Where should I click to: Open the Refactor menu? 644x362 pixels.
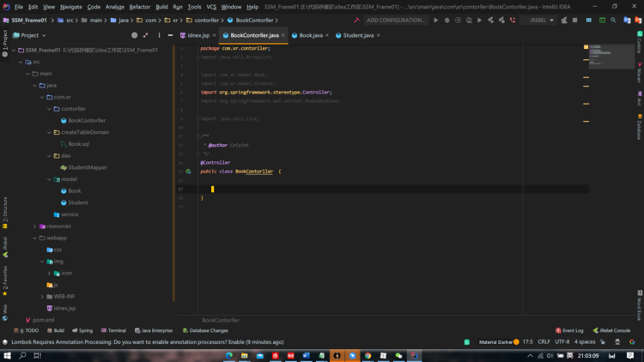[140, 7]
